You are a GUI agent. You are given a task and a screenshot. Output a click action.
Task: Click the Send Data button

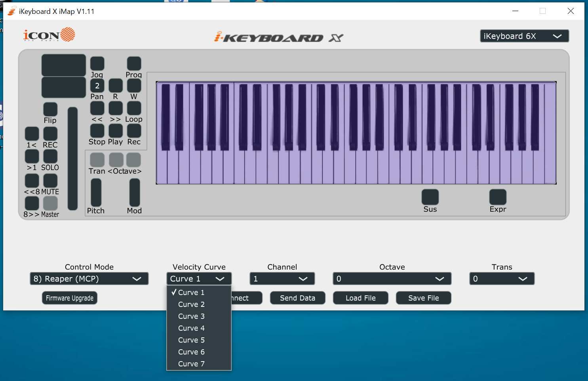click(x=298, y=298)
